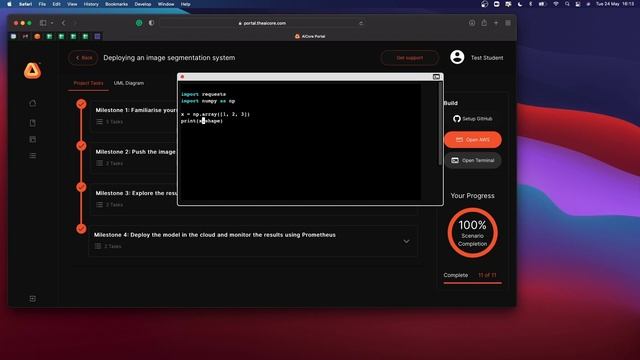Viewport: 640px width, 360px height.
Task: Click the Milestone 4 completed checkmark
Action: (81, 229)
